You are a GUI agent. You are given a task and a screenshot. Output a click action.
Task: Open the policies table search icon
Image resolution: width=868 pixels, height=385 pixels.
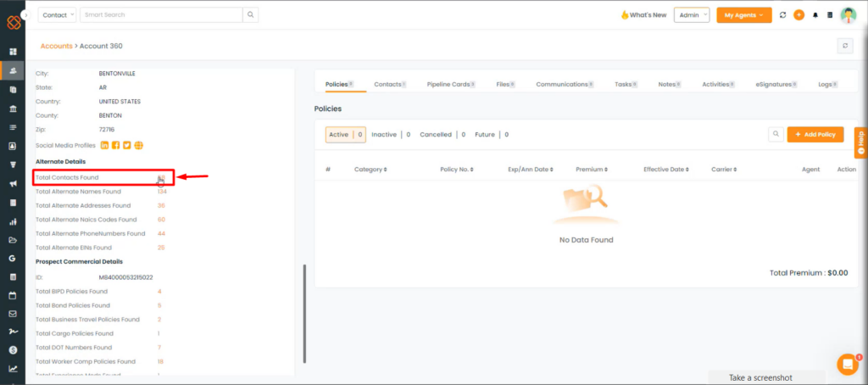(776, 134)
